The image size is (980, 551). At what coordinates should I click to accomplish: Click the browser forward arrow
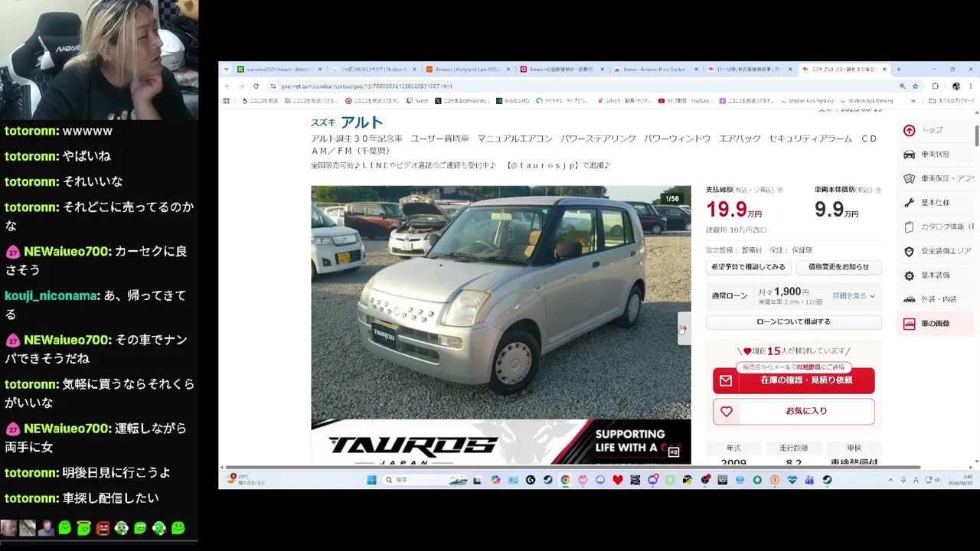(x=241, y=86)
